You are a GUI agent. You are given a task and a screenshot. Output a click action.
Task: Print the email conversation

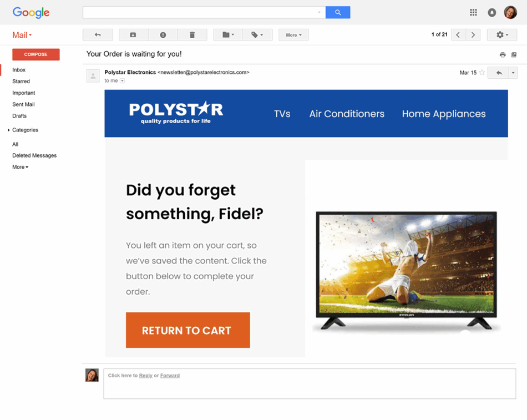(x=502, y=54)
